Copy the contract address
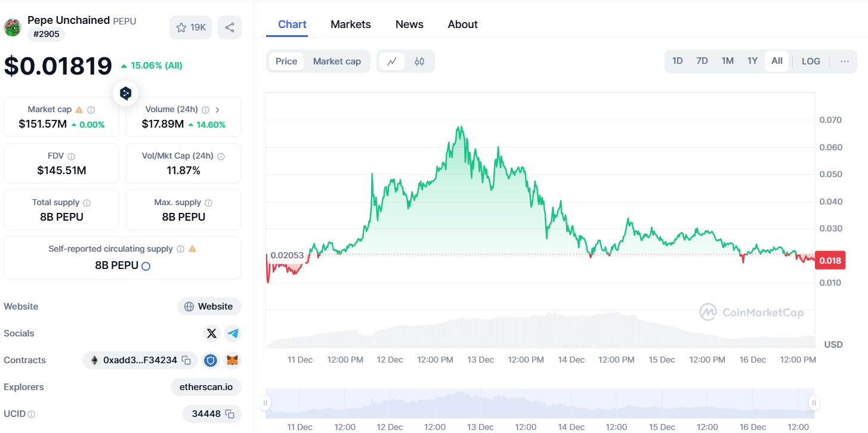Viewport: 868px width, 433px height. click(186, 360)
